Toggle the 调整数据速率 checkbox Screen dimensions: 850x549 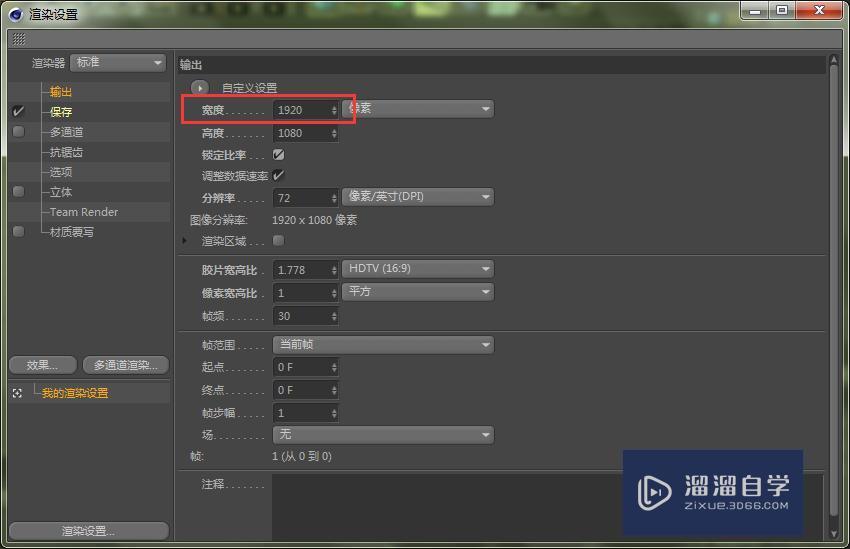tap(279, 176)
